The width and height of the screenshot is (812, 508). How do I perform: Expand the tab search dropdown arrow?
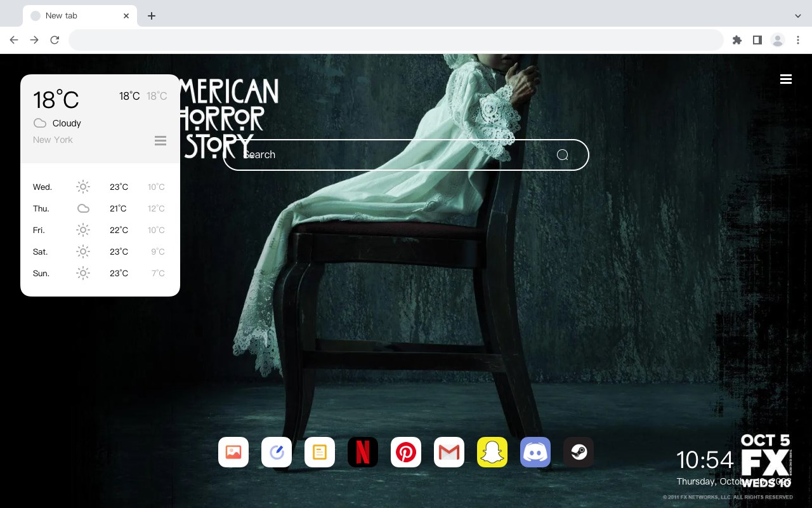point(798,16)
